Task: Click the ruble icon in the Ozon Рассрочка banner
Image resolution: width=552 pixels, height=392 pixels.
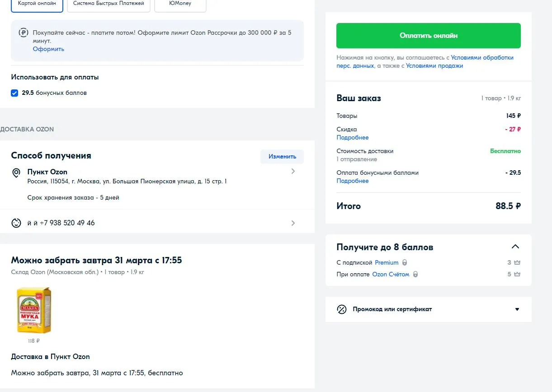Action: (x=23, y=33)
